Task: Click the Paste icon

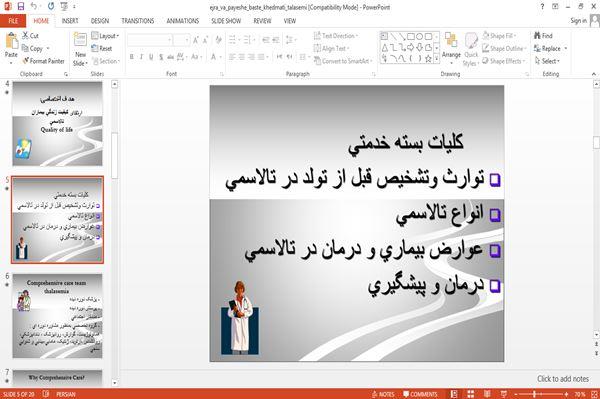Action: (11, 41)
